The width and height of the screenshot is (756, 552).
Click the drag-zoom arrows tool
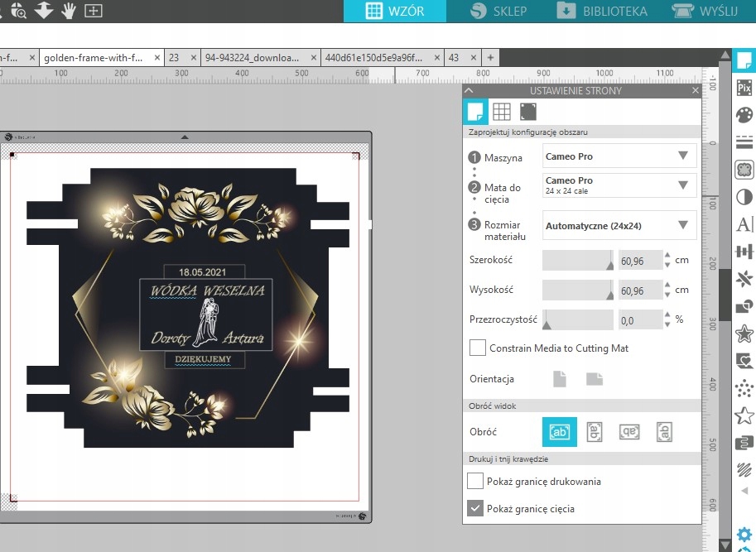43,11
